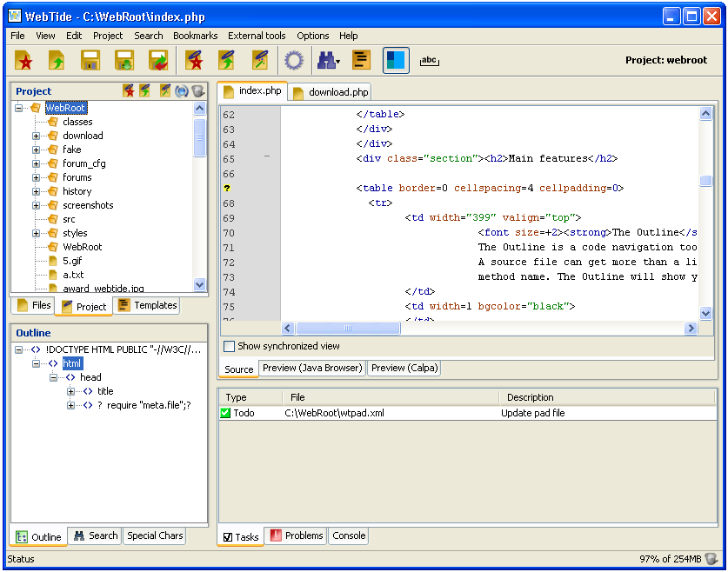728x572 pixels.
Task: Click the folder icon beside src
Action: [x=53, y=219]
